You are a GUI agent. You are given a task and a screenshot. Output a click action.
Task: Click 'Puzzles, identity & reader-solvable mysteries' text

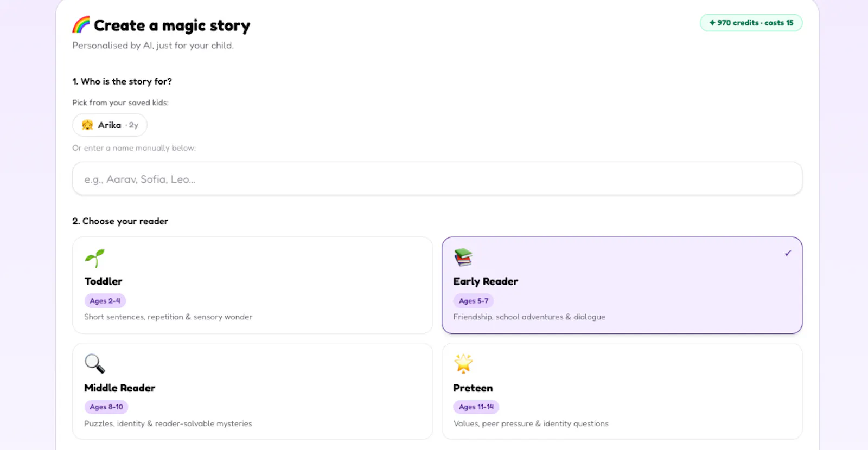coord(168,424)
